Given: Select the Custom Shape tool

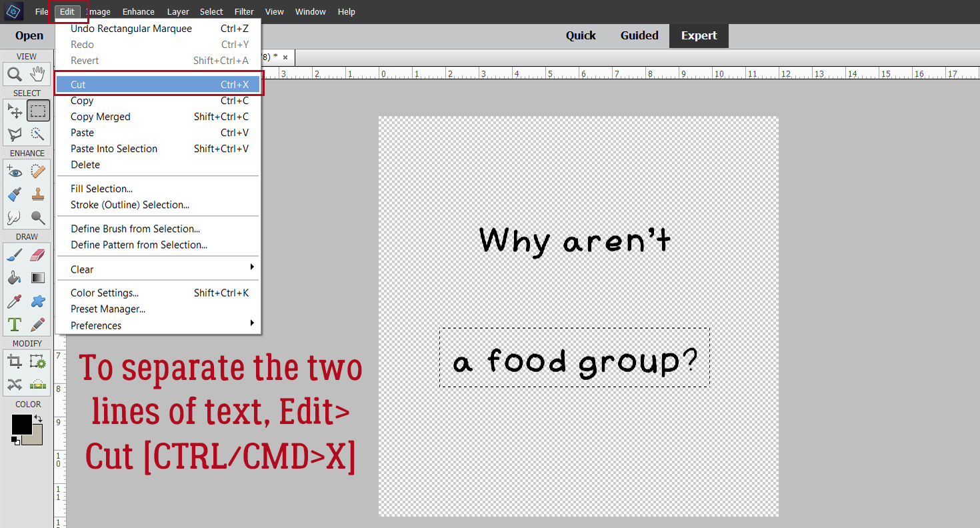Looking at the screenshot, I should (38, 301).
